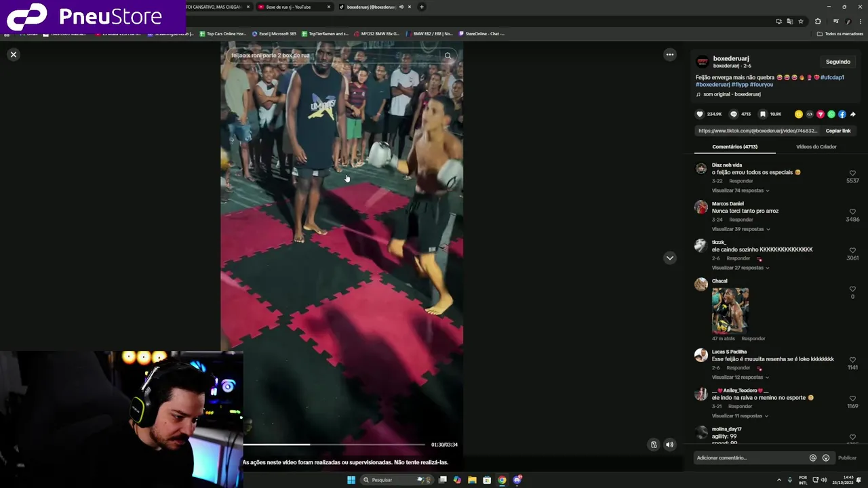868x488 pixels.
Task: Click the Publicar button
Action: tap(847, 457)
